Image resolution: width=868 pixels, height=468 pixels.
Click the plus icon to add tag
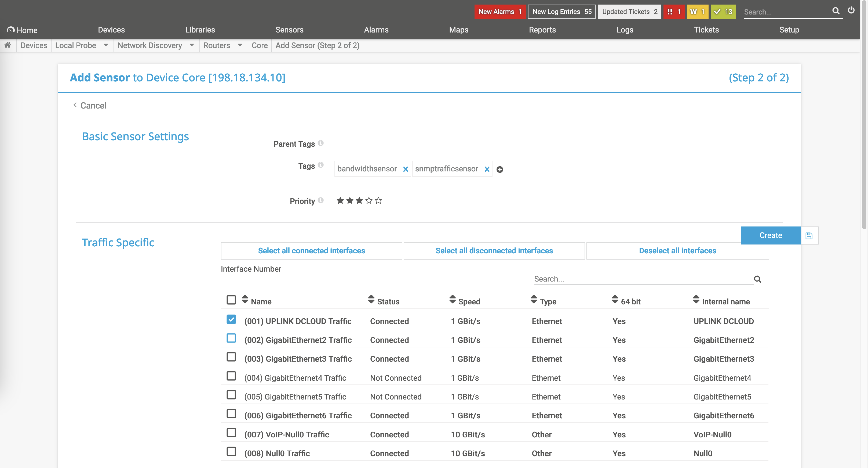500,170
